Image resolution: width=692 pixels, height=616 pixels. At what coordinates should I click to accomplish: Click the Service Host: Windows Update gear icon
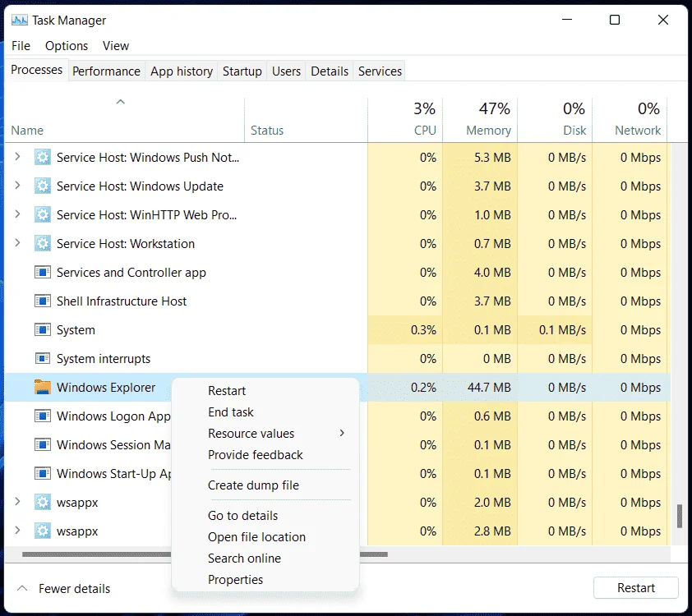(x=43, y=186)
